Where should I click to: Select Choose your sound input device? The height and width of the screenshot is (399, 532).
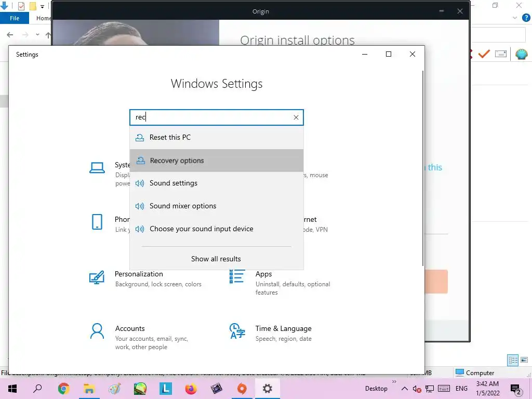217,229
